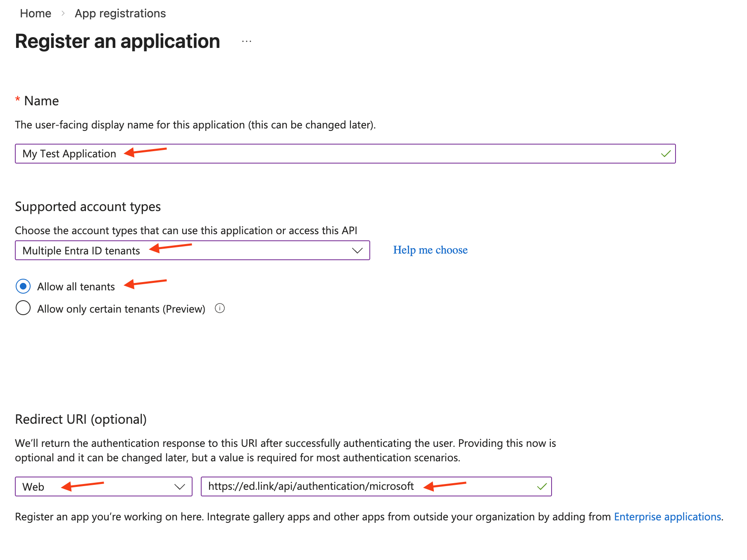Click the chevron on the Web platform selector
The image size is (747, 560).
coord(179,486)
